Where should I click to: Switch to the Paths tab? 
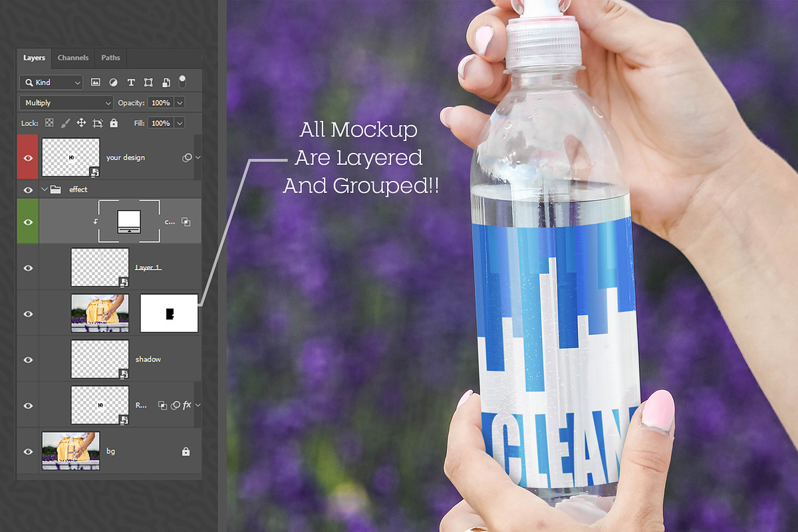tap(110, 58)
